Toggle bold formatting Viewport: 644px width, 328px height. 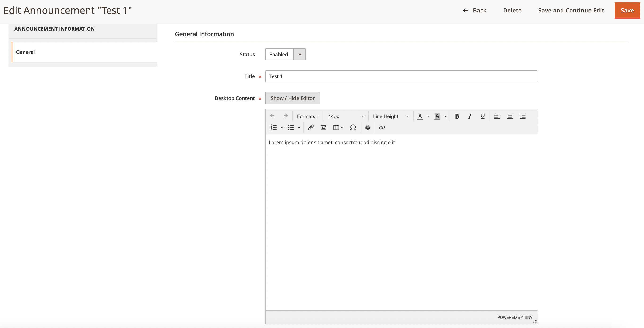pyautogui.click(x=457, y=116)
